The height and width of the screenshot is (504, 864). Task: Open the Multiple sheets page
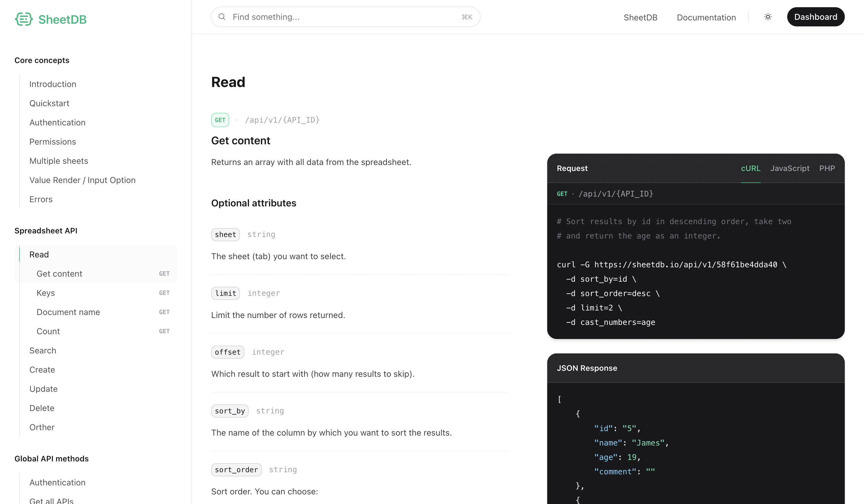click(58, 161)
